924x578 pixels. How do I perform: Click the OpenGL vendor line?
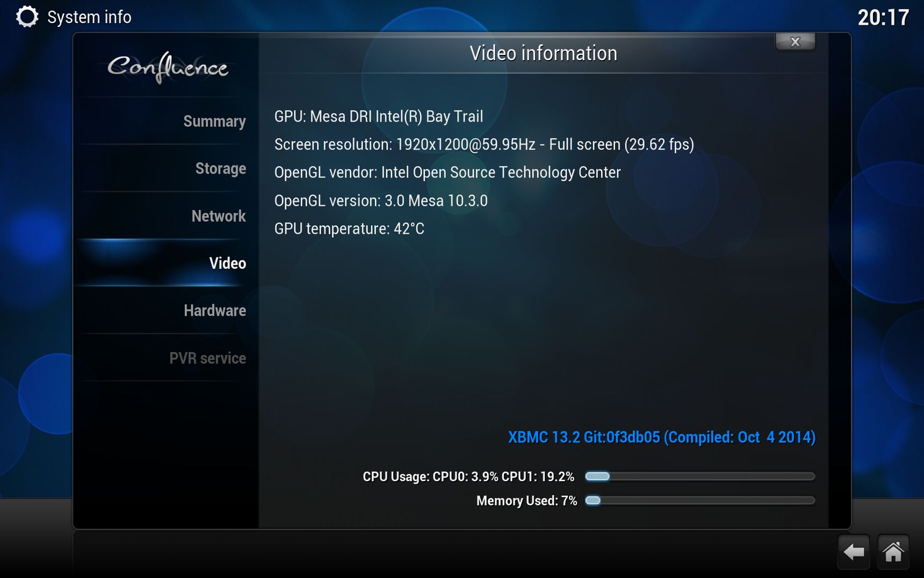(x=447, y=172)
